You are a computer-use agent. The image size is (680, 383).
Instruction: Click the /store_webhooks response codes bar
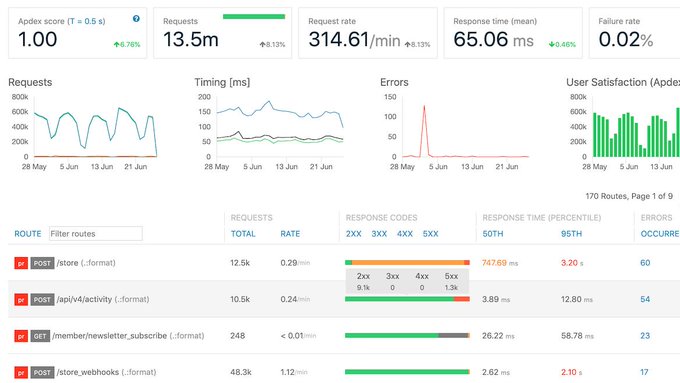407,372
